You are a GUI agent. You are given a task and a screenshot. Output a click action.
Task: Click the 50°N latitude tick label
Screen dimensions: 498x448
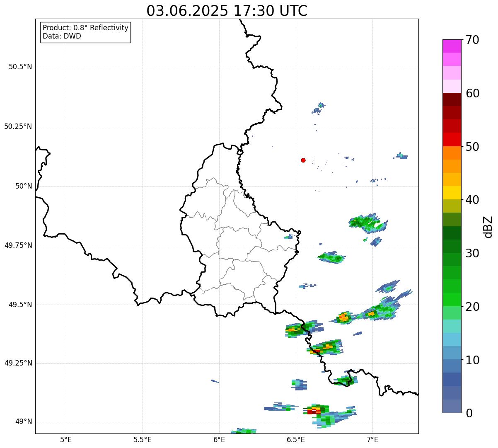tap(24, 186)
